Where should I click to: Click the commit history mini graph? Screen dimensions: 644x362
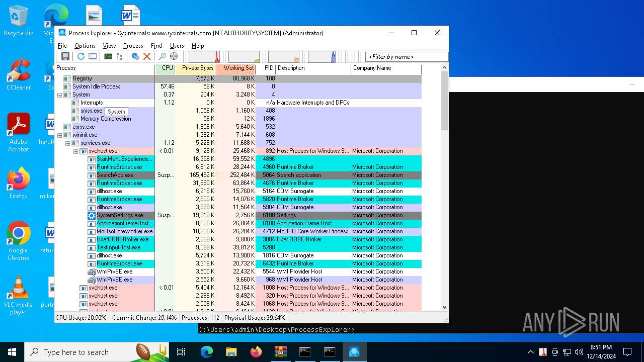point(244,56)
